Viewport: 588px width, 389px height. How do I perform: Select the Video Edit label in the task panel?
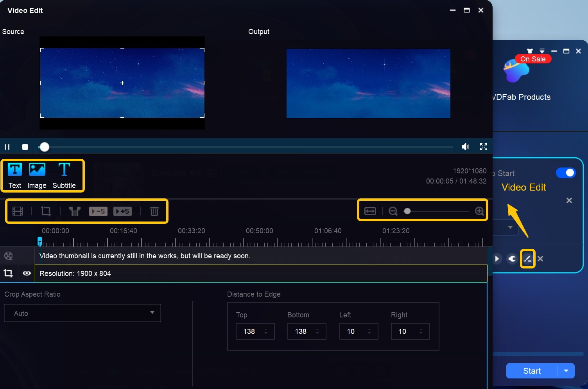tap(523, 187)
